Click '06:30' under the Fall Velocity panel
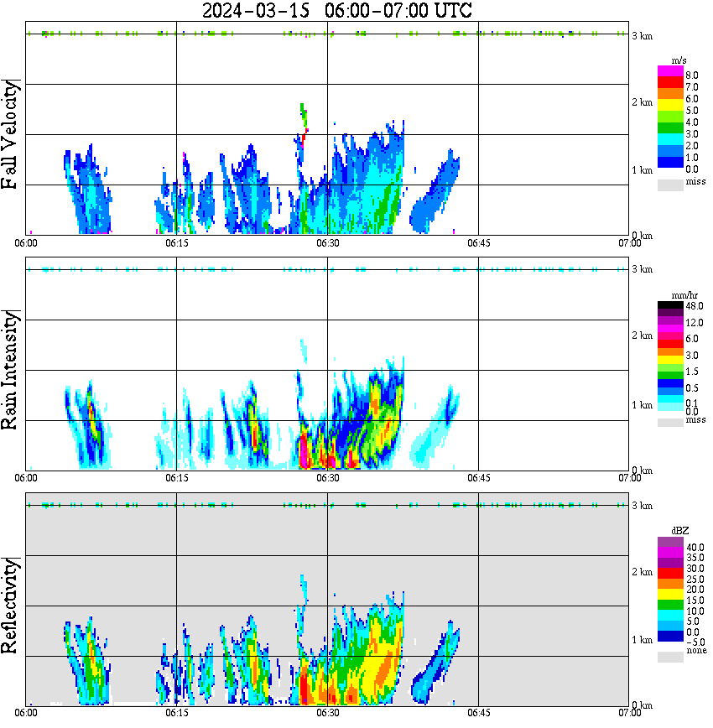 (327, 243)
